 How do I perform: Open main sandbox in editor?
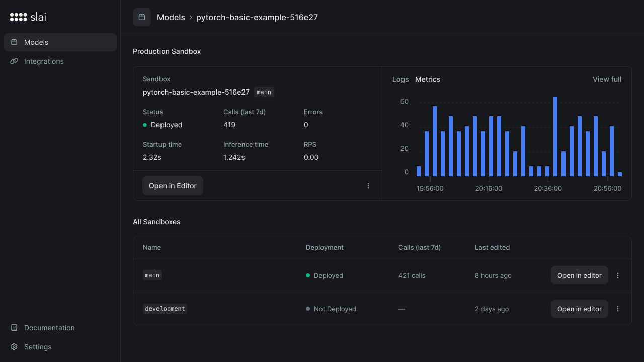579,275
